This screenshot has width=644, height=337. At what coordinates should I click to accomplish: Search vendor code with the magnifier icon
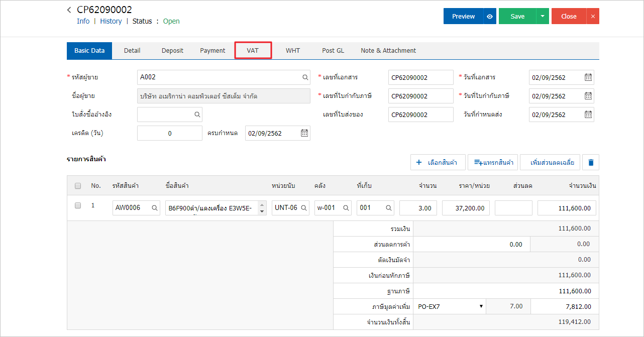click(x=305, y=77)
